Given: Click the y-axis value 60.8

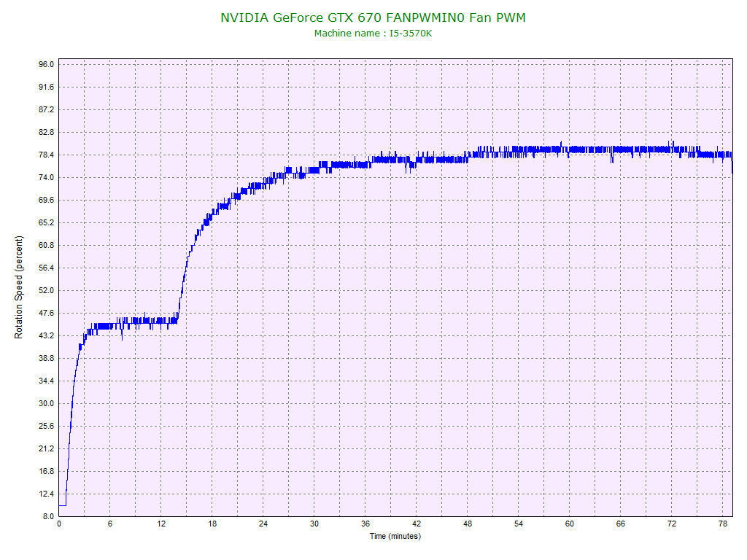Looking at the screenshot, I should click(46, 245).
